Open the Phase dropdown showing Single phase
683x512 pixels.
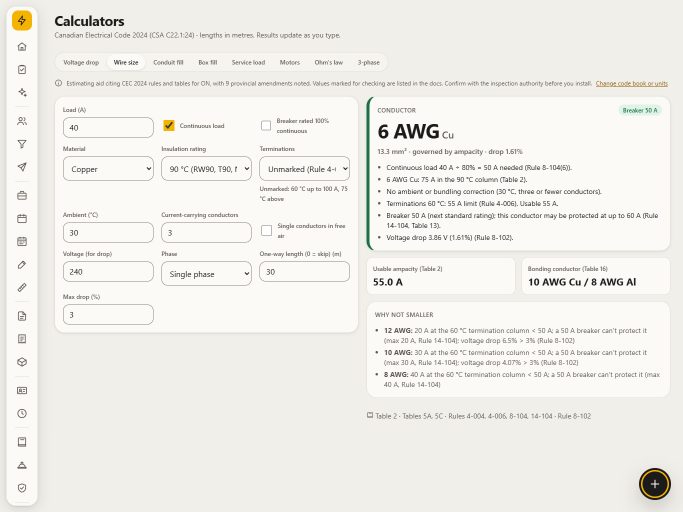[x=206, y=274]
